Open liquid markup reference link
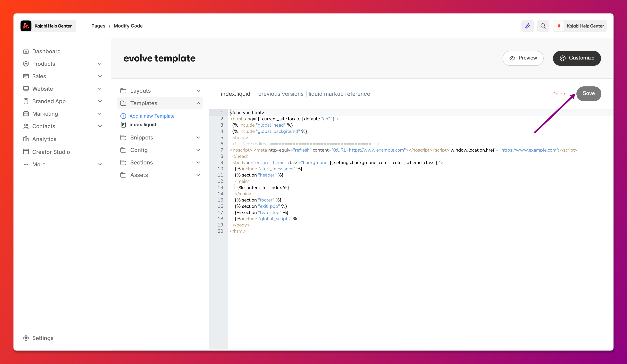The height and width of the screenshot is (364, 627). [339, 94]
